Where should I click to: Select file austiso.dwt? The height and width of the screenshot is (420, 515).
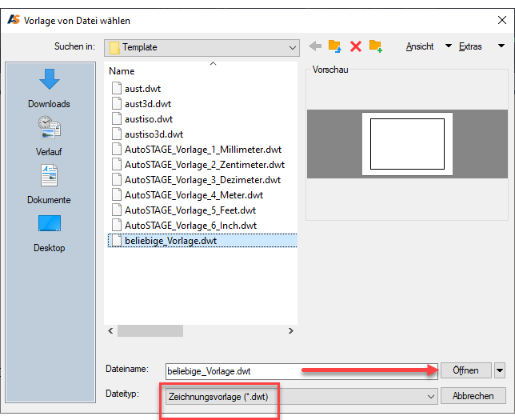[149, 119]
